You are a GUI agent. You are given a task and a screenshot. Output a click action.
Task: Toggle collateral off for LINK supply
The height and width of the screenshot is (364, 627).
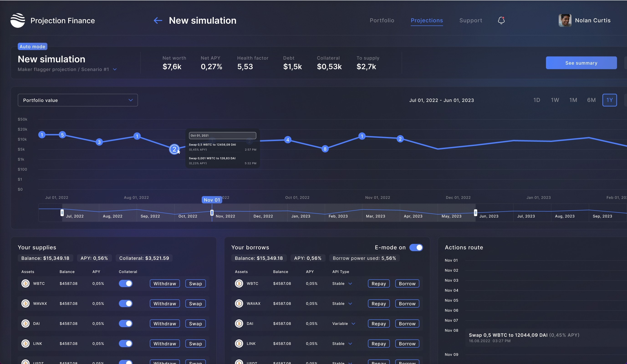[126, 343]
